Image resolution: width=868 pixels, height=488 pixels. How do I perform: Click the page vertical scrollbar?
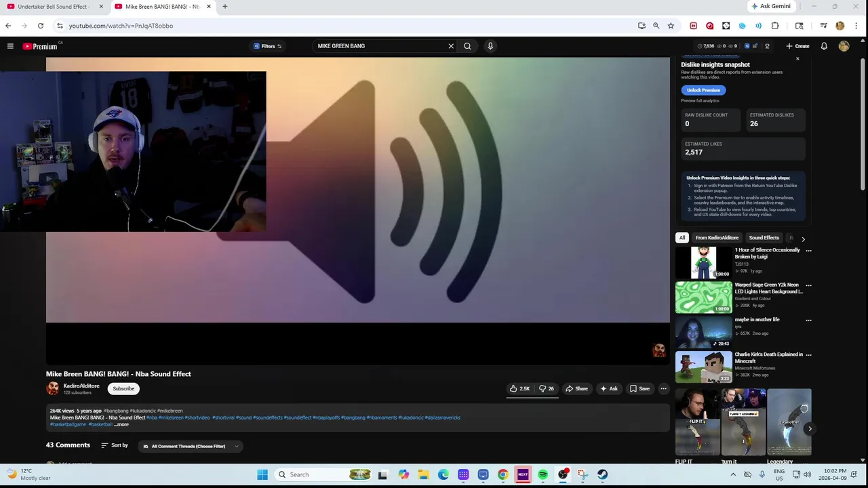863,125
